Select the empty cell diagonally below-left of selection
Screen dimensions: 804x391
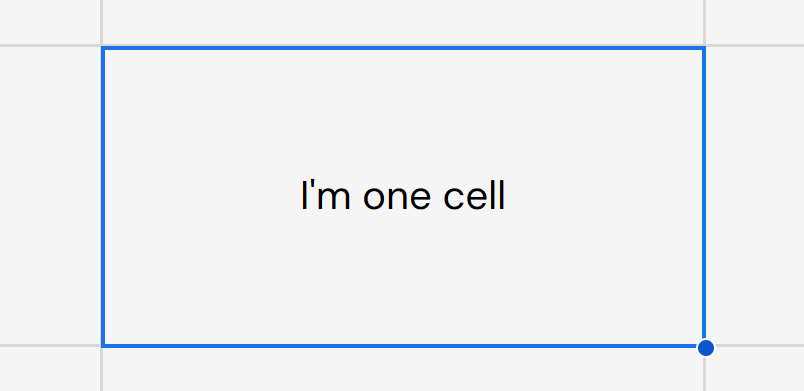[50, 369]
